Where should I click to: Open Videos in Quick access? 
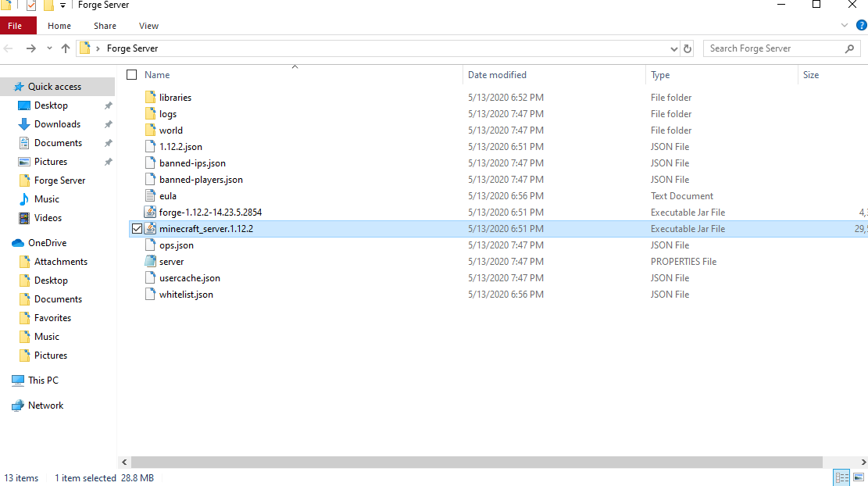[x=48, y=218]
